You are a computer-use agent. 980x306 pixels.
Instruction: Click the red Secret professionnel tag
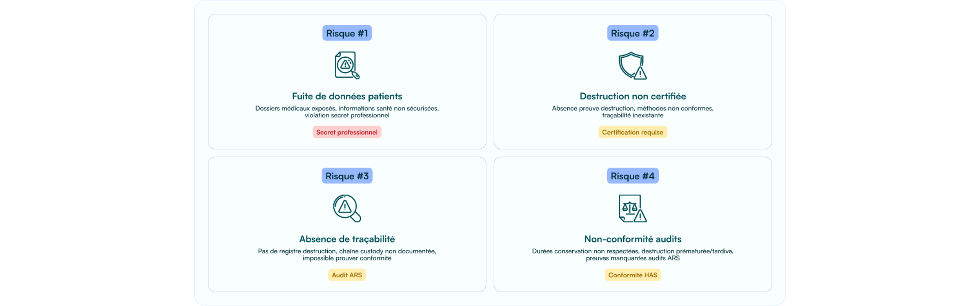[x=347, y=132]
